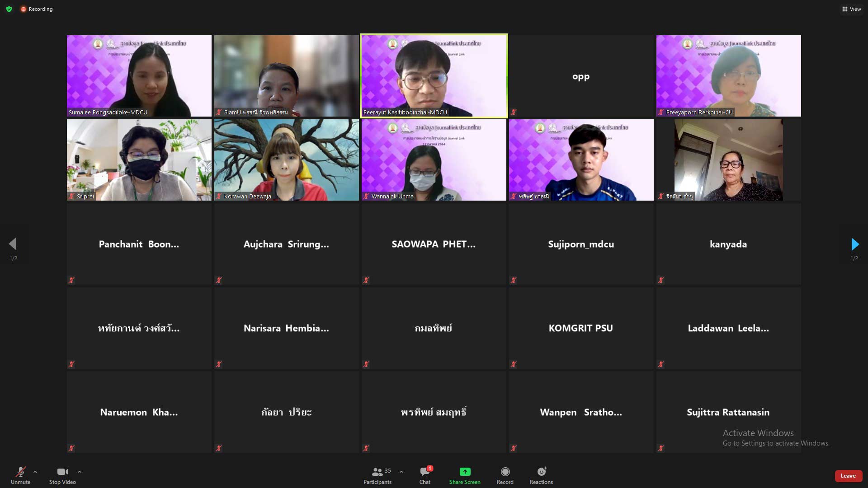Open the View layout menu
868x488 pixels.
click(x=851, y=9)
